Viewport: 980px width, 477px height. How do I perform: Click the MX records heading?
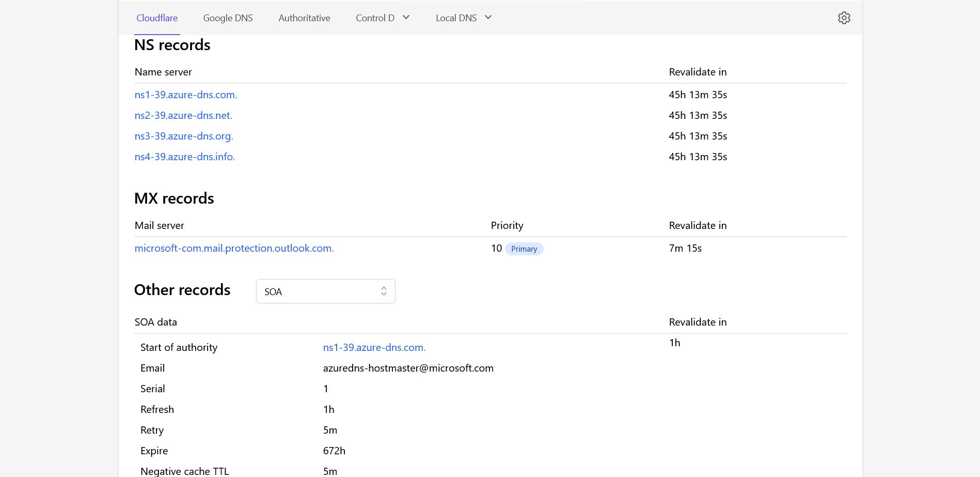pyautogui.click(x=174, y=198)
